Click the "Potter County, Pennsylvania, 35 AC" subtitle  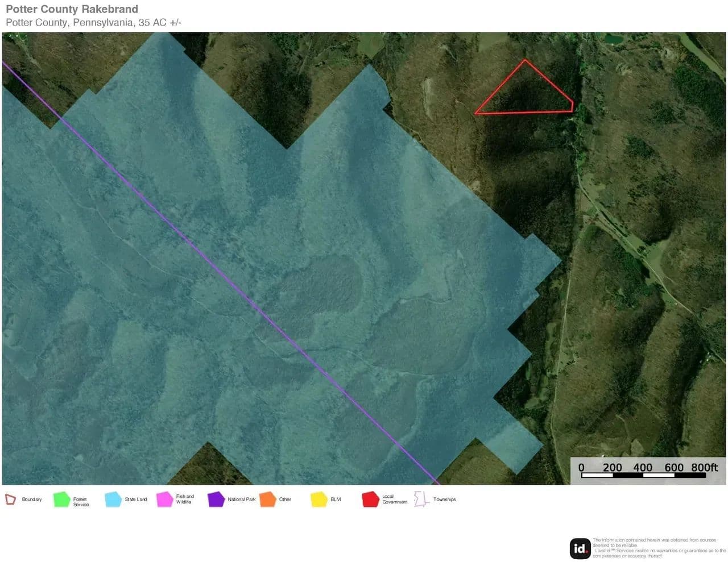click(x=93, y=23)
